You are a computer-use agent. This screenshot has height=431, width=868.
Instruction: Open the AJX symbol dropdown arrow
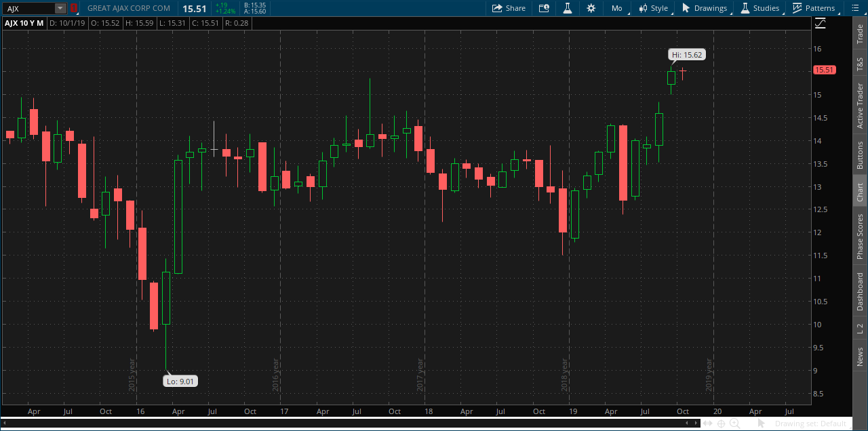[x=60, y=8]
